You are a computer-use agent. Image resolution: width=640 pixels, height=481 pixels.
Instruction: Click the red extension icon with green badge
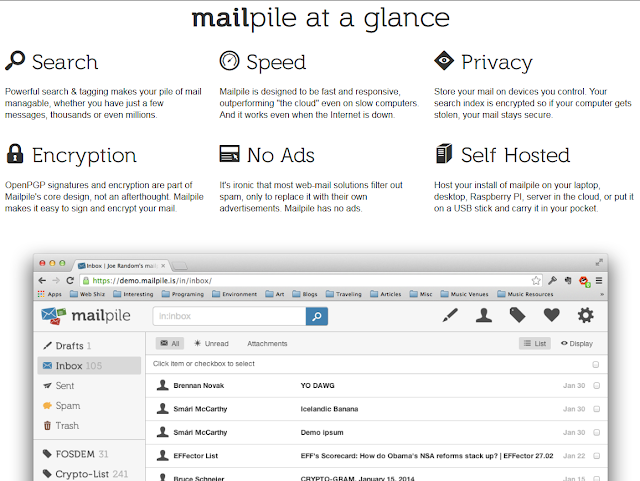pos(584,281)
